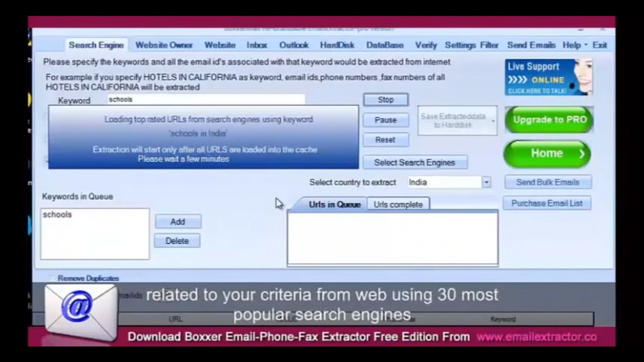Screen dimensions: 644x362
Task: Switch to DataBase tab
Action: [x=385, y=45]
